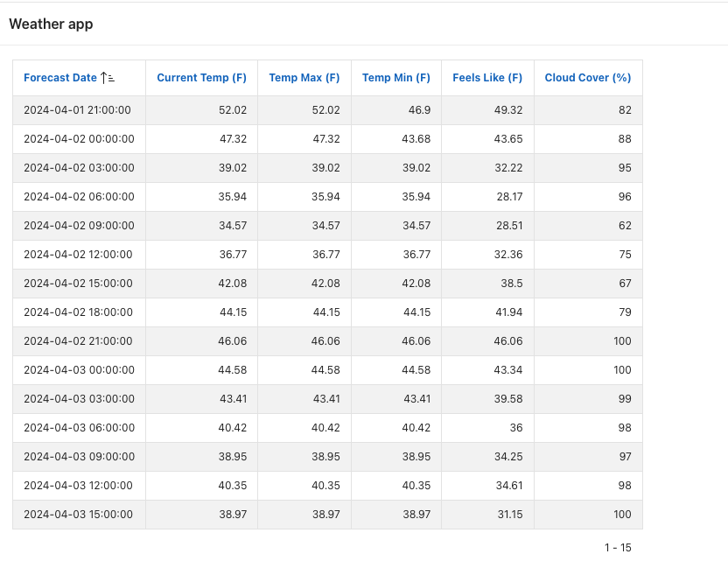Click the Current Temp value 52.02
The height and width of the screenshot is (568, 728).
(232, 110)
